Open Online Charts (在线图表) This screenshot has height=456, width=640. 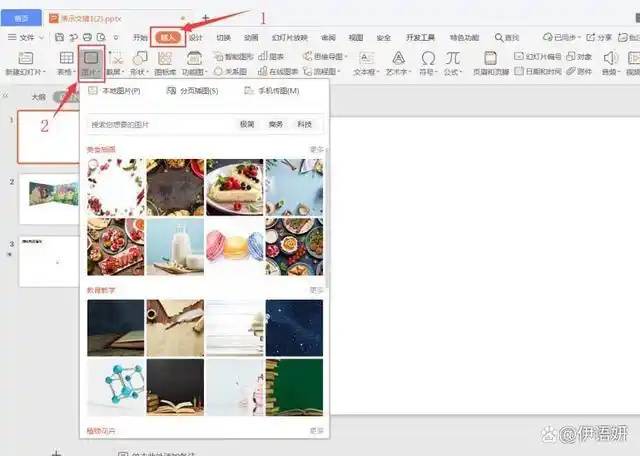(x=278, y=71)
